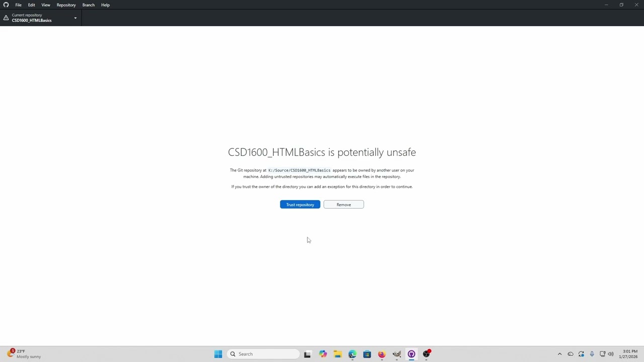Click the Trust repository button
644x362 pixels.
click(300, 205)
